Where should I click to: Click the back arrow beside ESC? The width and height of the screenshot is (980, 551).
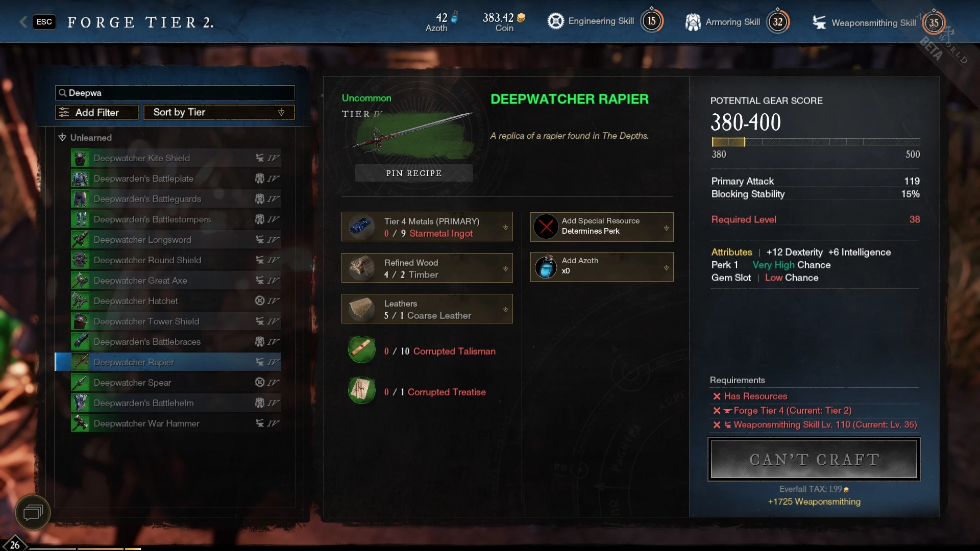tap(23, 22)
